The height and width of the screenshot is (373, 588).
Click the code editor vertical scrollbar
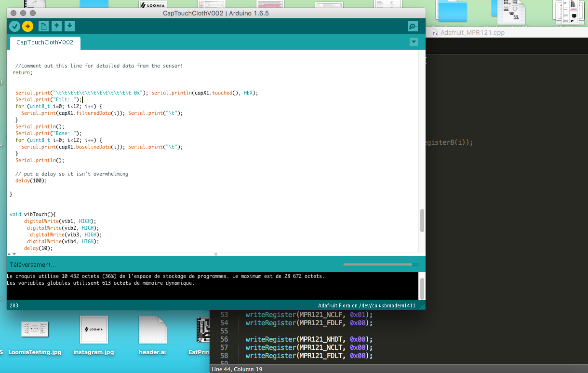[x=422, y=221]
